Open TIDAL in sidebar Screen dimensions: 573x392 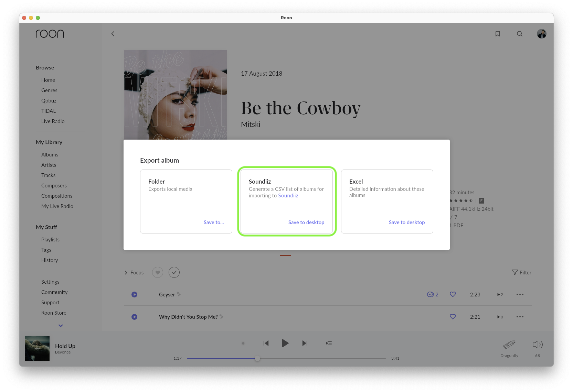49,111
